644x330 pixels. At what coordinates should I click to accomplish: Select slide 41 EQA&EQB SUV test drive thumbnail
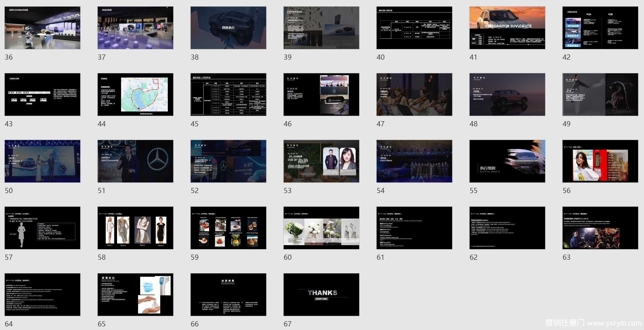coord(508,28)
